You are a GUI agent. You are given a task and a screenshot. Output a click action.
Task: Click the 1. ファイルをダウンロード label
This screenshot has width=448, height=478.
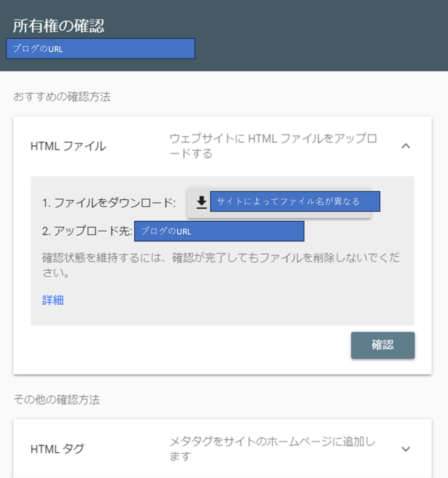point(109,203)
